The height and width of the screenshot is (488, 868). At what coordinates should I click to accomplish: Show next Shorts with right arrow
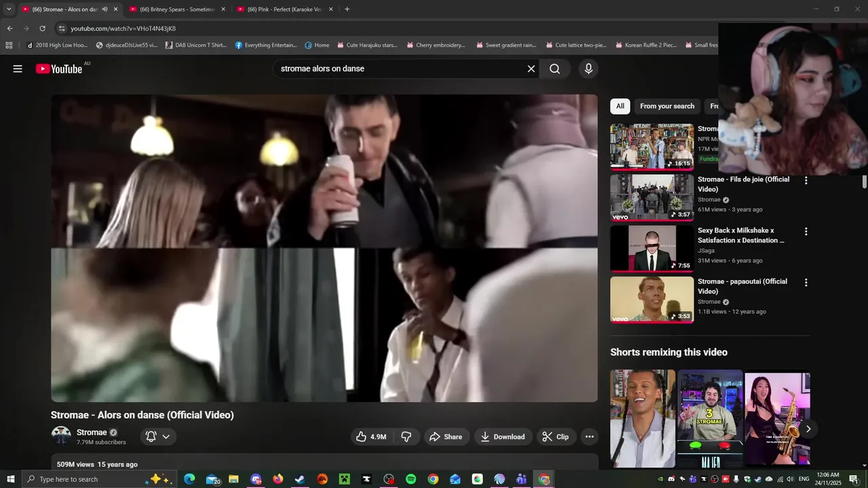808,428
